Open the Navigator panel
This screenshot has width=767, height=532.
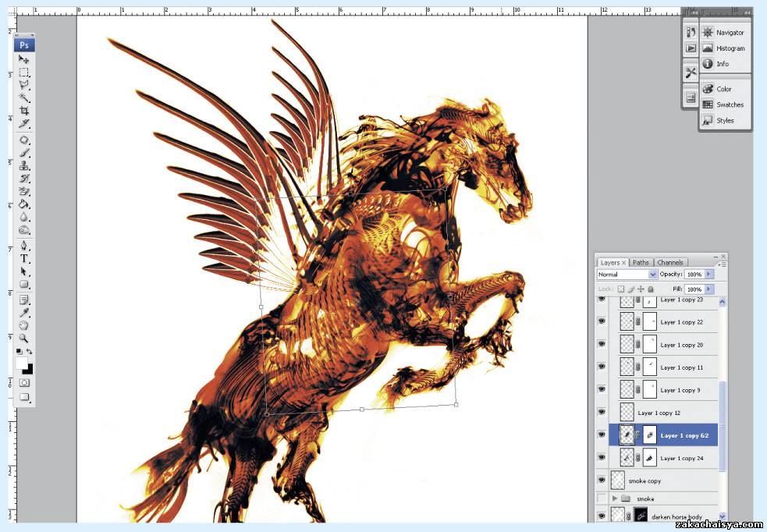724,32
